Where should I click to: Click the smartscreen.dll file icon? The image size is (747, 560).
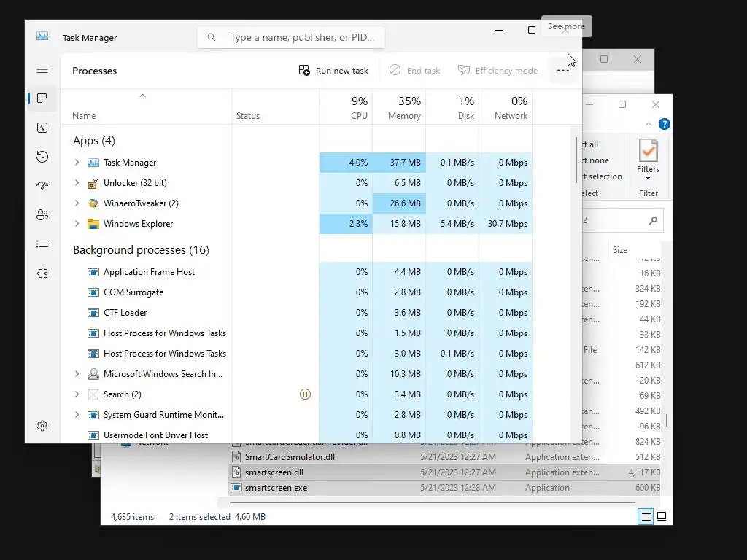[236, 472]
